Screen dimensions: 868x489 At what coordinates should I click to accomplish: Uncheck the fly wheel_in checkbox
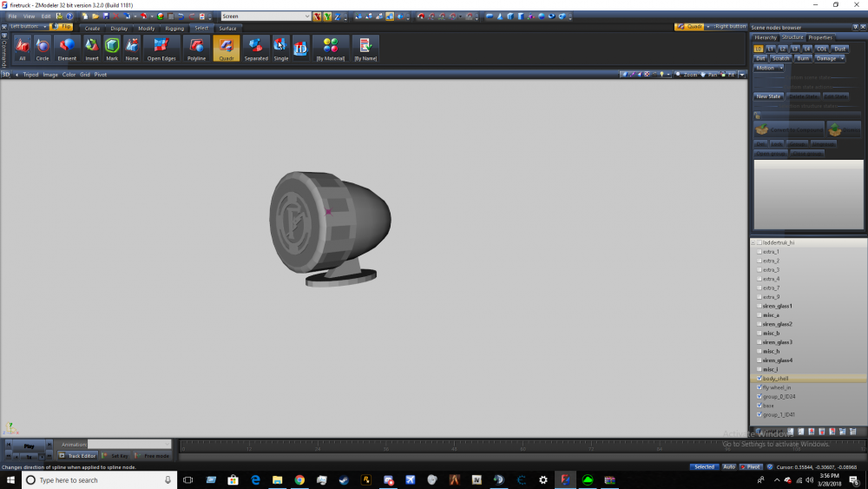tap(759, 387)
